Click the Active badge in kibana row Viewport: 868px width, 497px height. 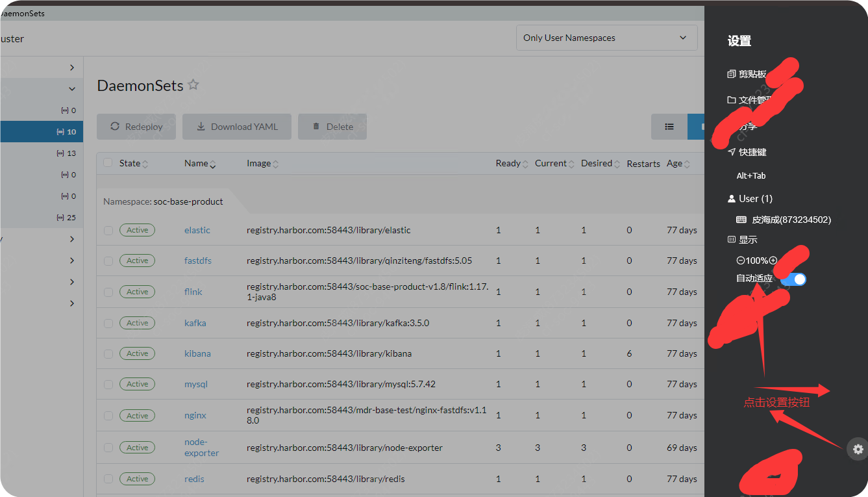click(137, 353)
